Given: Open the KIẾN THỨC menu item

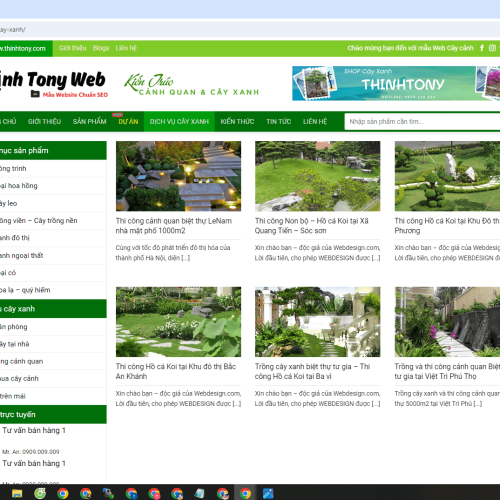Looking at the screenshot, I should click(x=237, y=121).
